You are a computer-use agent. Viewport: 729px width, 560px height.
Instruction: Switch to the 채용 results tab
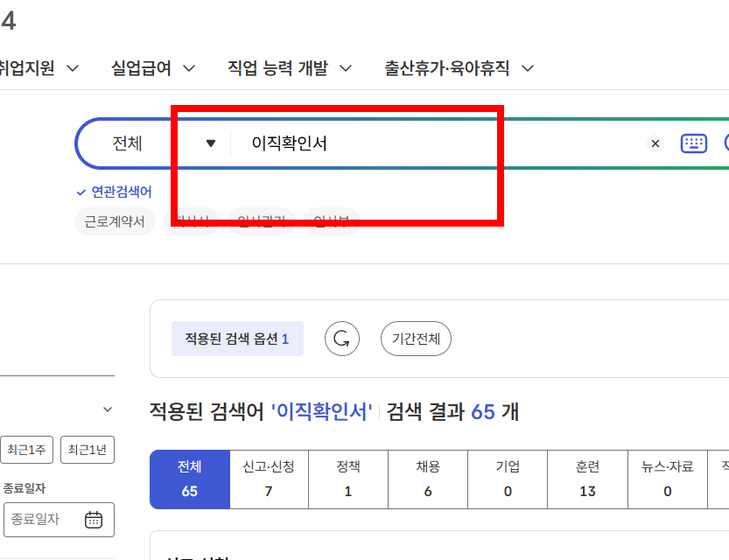click(428, 479)
